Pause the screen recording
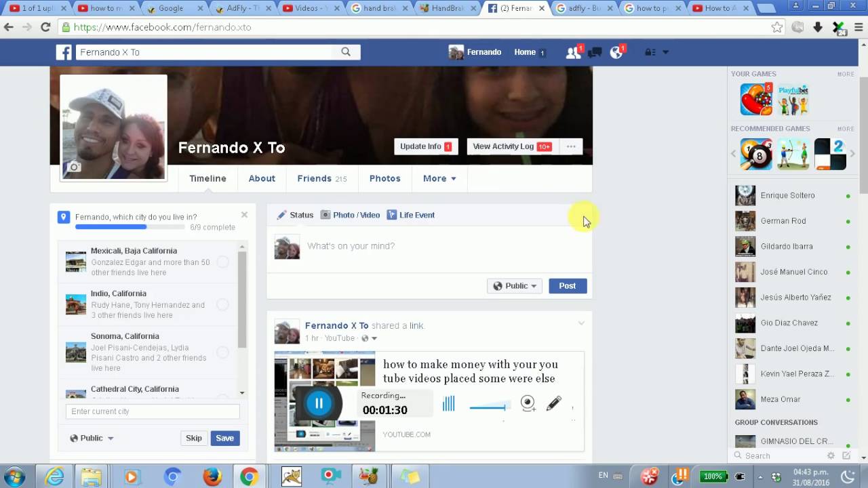This screenshot has width=868, height=488. click(319, 403)
